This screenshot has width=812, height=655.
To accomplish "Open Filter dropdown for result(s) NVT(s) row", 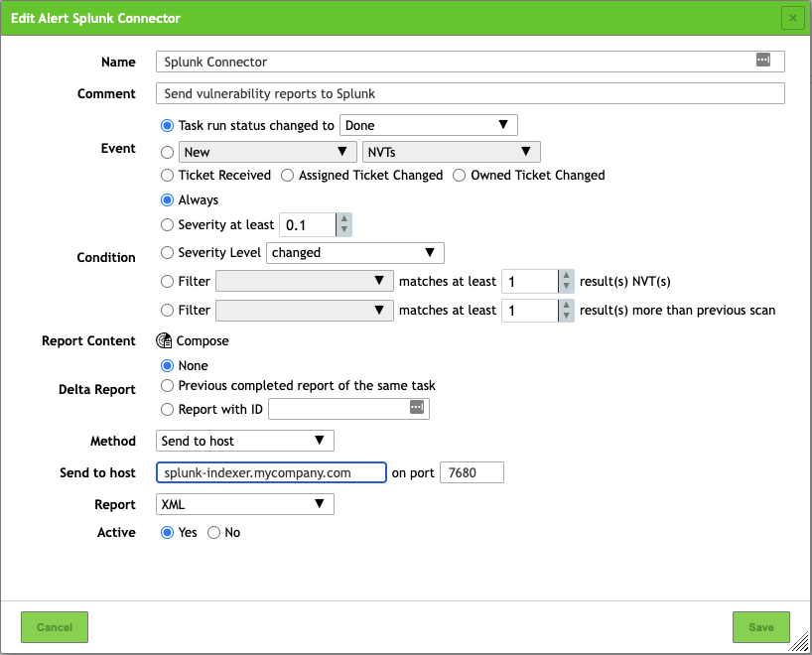I will 305,281.
